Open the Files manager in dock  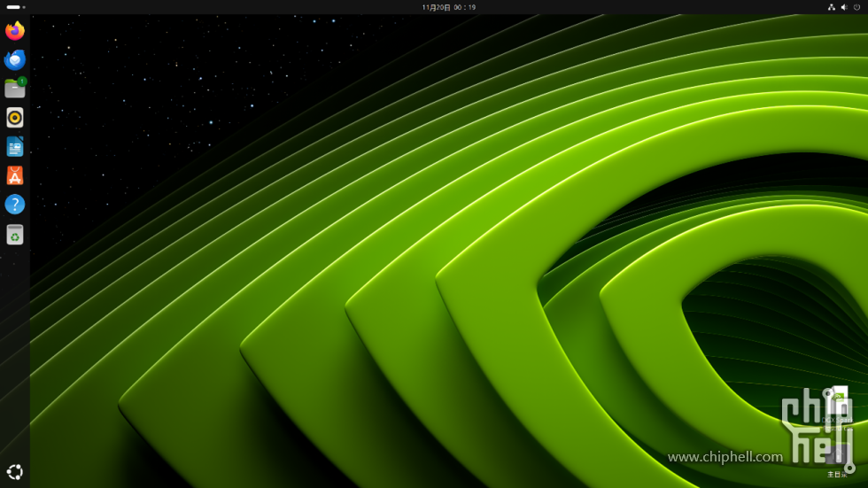[14, 89]
